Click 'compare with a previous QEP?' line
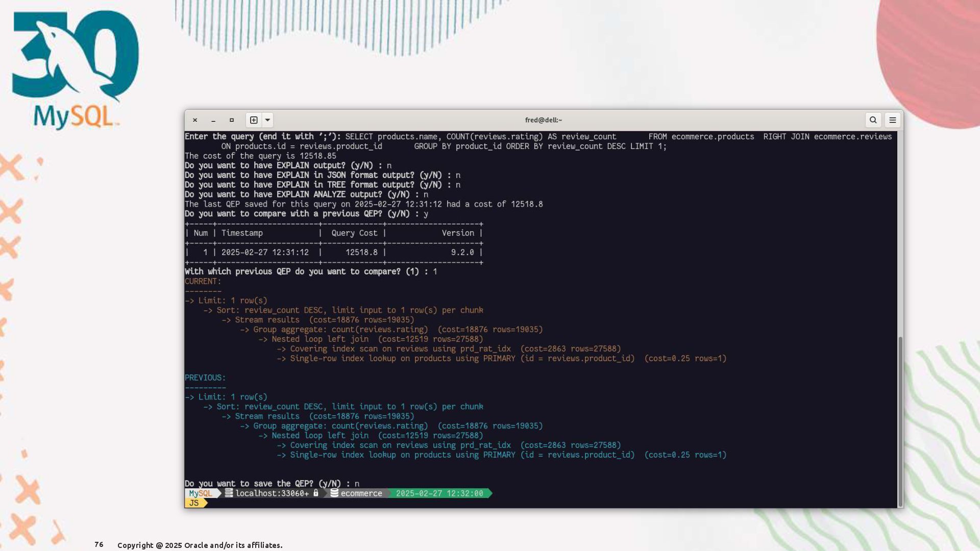 pos(306,214)
